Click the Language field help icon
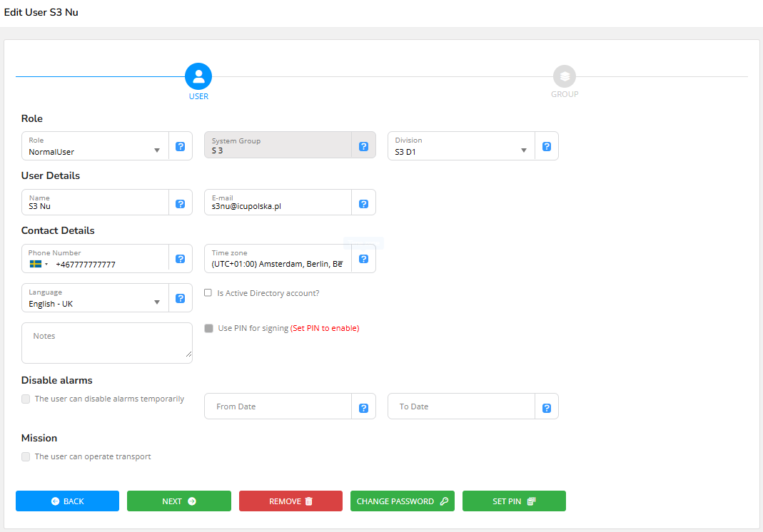Screen dimensions: 763x532 tap(181, 298)
